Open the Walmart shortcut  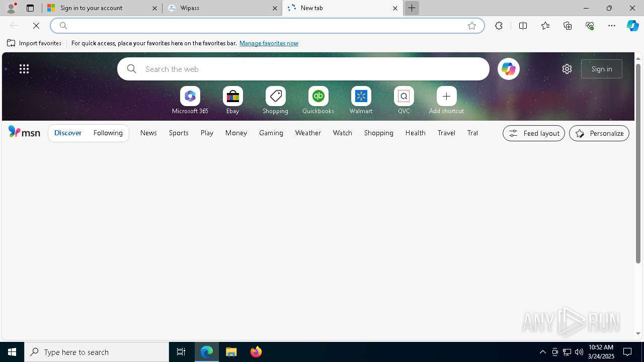(361, 101)
